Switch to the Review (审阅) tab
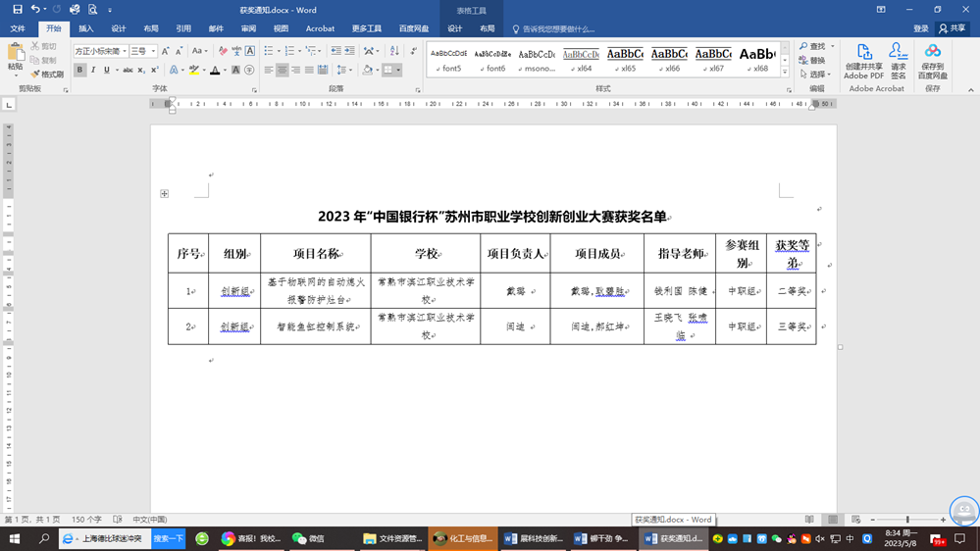This screenshot has width=980, height=551. click(248, 28)
